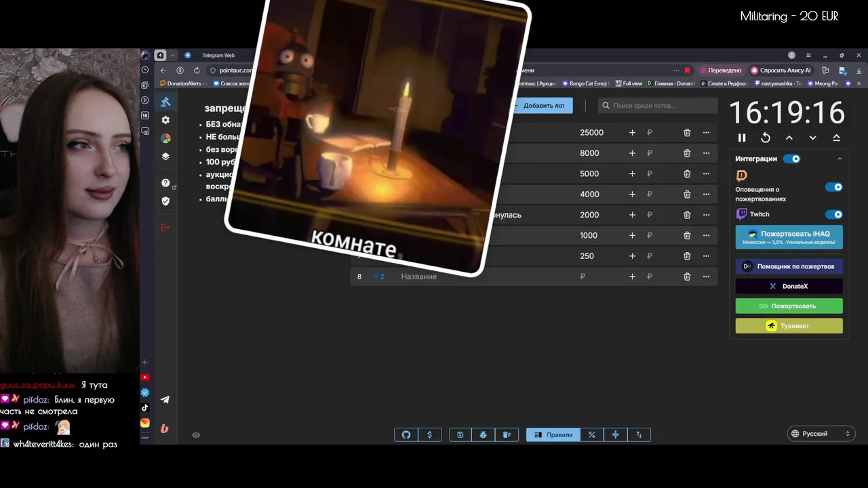
Task: Click the eye visibility icon at bottom left
Action: (196, 435)
